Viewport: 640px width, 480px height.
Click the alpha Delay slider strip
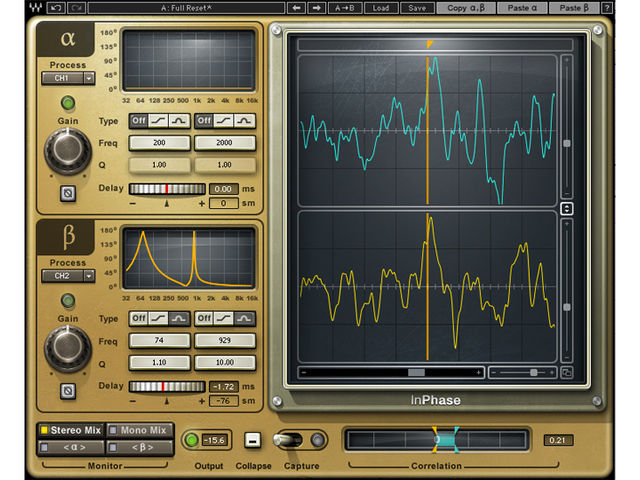click(x=167, y=189)
